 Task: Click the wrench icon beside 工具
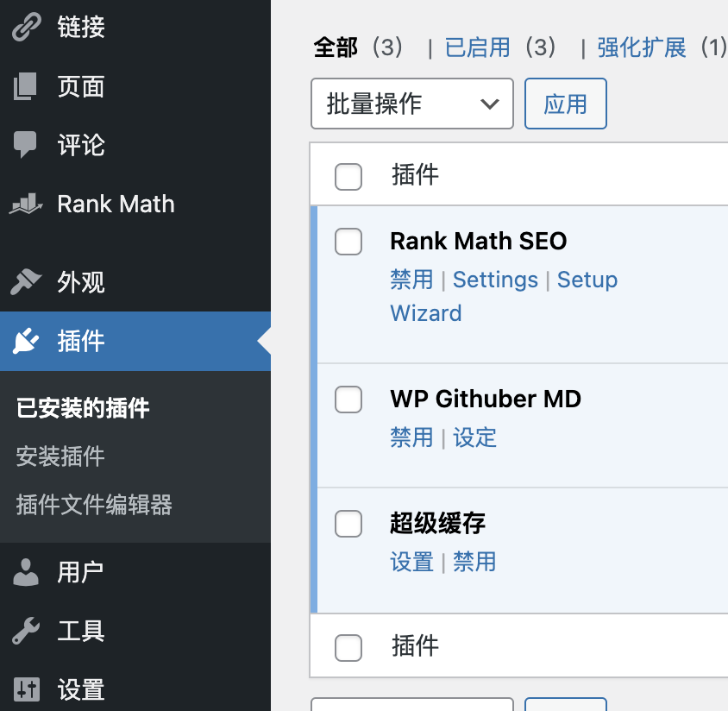pyautogui.click(x=26, y=631)
